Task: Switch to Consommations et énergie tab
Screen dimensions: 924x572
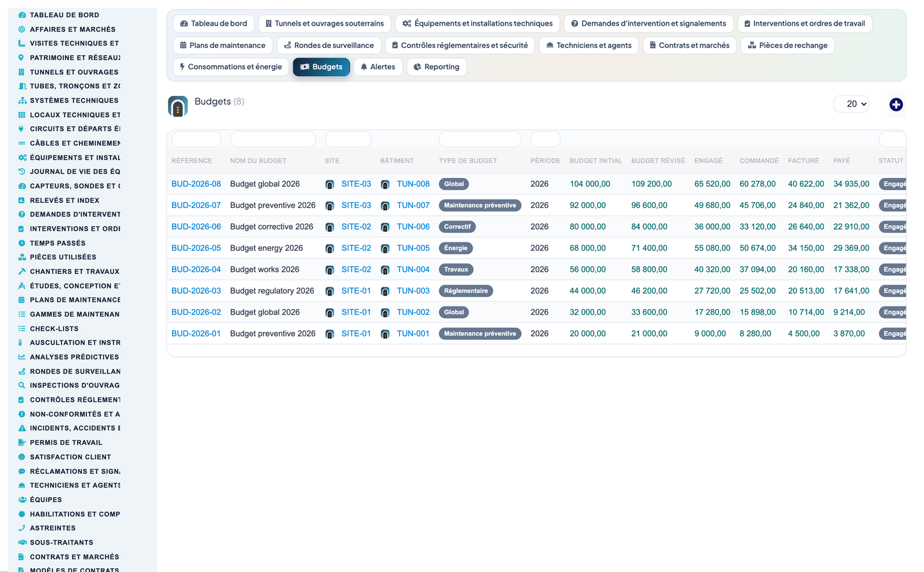Action: click(230, 67)
